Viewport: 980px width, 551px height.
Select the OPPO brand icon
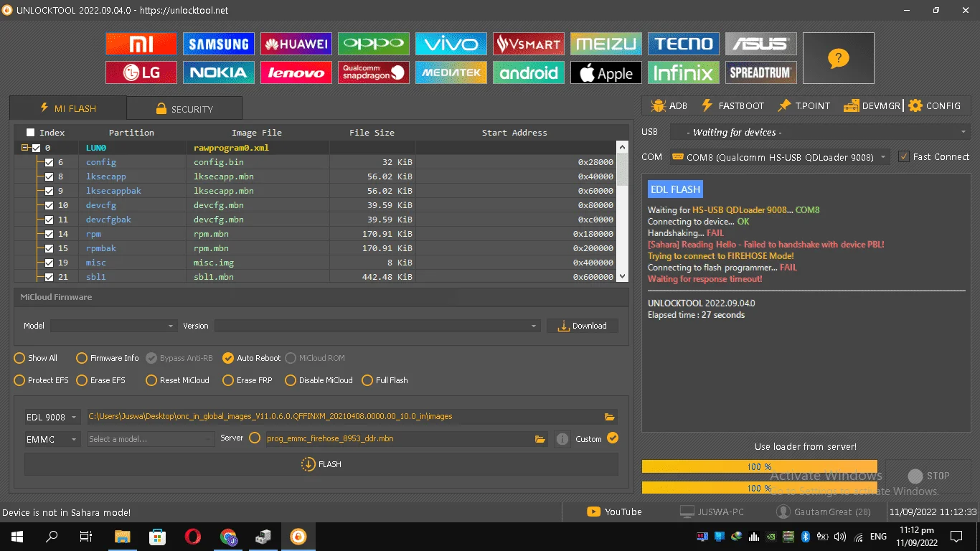pyautogui.click(x=374, y=44)
